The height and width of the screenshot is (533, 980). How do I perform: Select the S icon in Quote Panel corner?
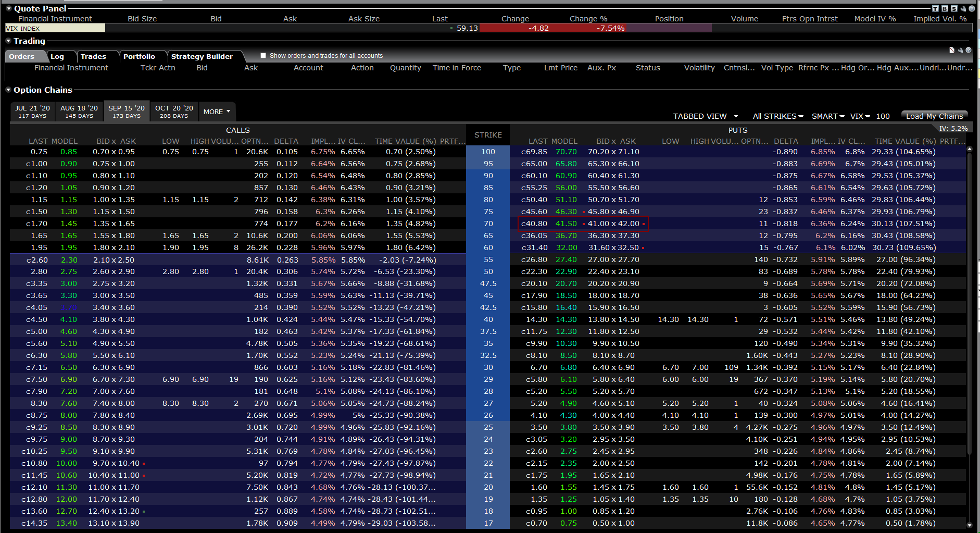point(953,8)
